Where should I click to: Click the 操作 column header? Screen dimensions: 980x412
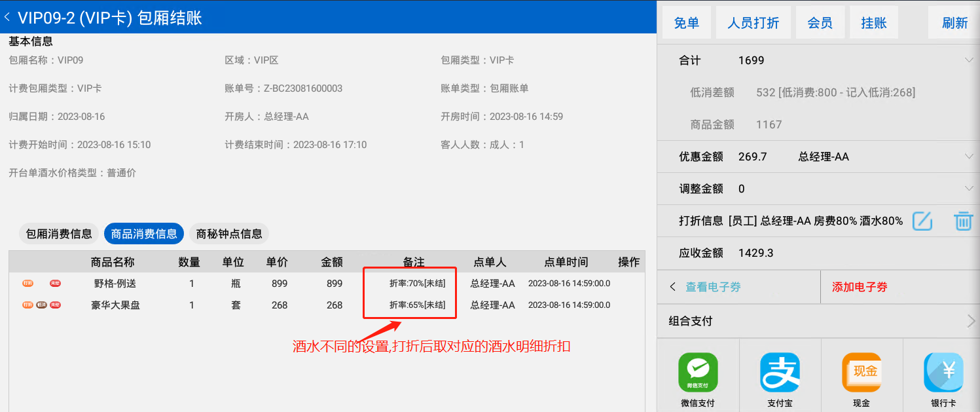click(x=629, y=262)
